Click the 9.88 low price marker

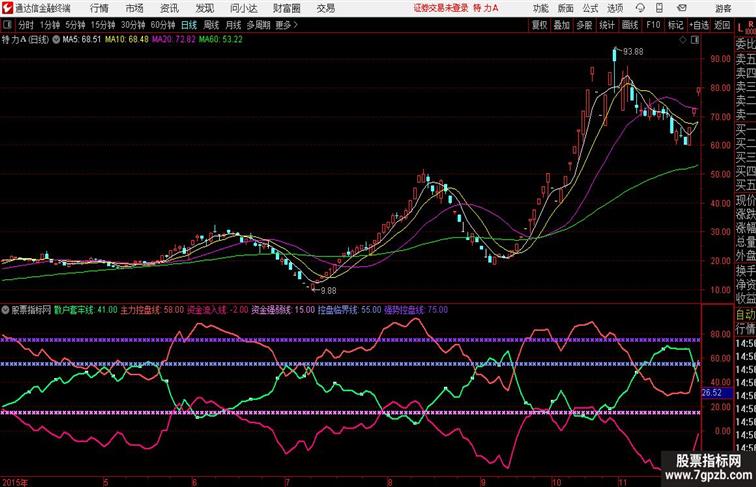click(328, 291)
